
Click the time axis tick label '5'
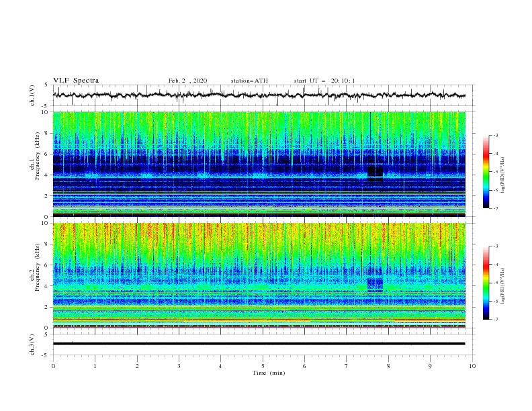(263, 366)
